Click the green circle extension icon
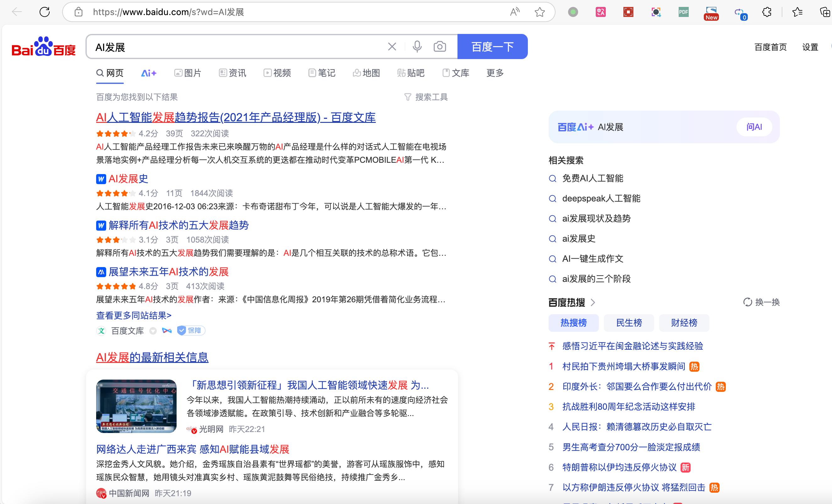The width and height of the screenshot is (832, 504). 573,12
